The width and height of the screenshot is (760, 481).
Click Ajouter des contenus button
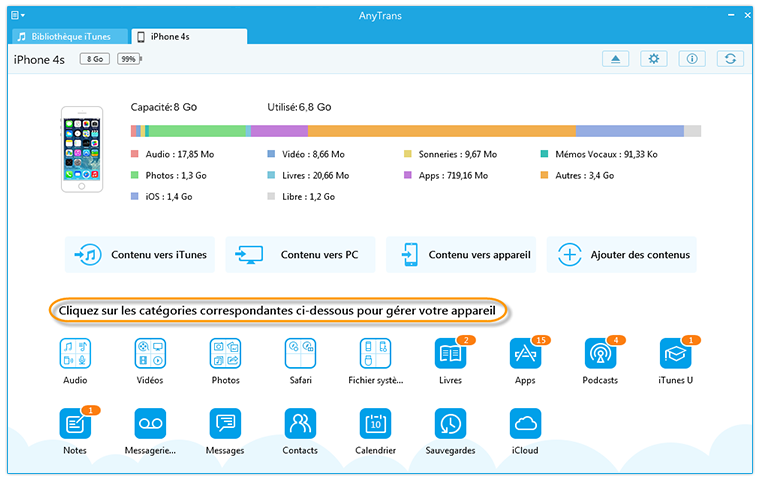(x=622, y=255)
